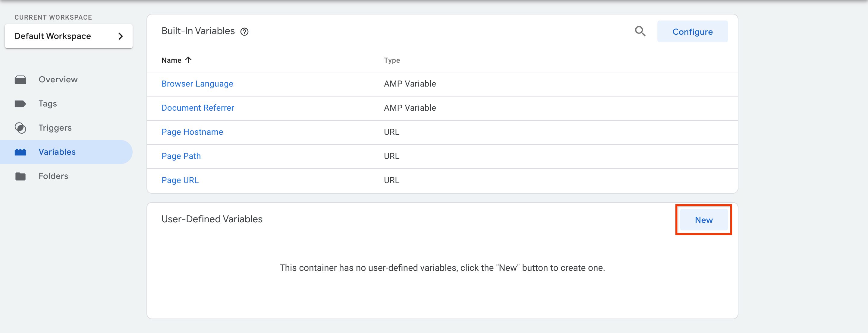Click URL type in Page URL row
The height and width of the screenshot is (333, 868).
[x=392, y=180]
